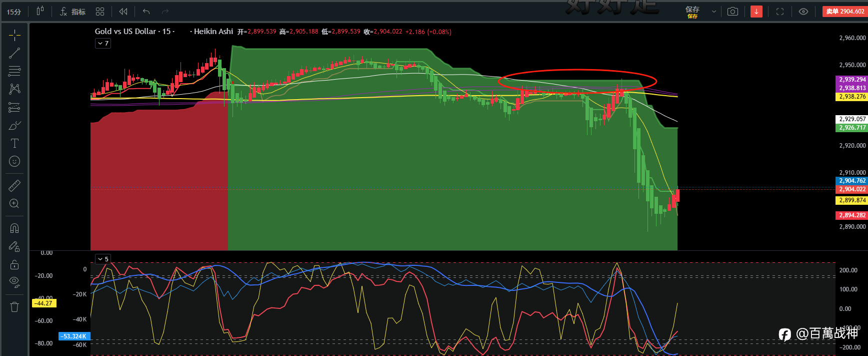Screen dimensions: 868x356
Task: Take a chart snapshot with camera icon
Action: (x=732, y=12)
